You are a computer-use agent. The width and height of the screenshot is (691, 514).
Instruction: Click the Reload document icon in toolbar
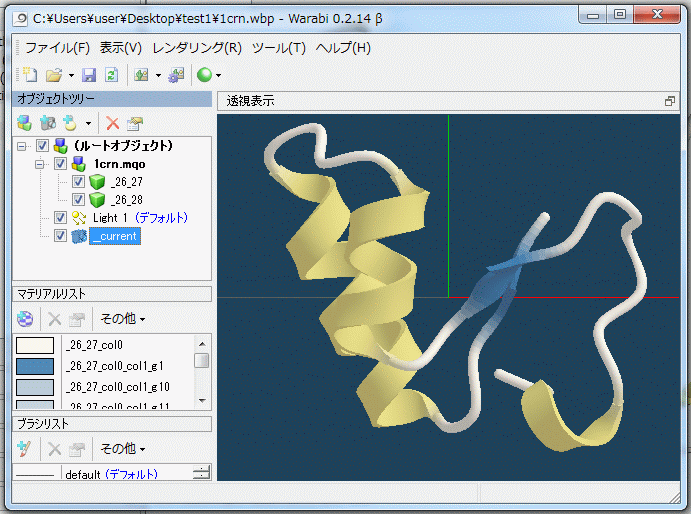111,75
